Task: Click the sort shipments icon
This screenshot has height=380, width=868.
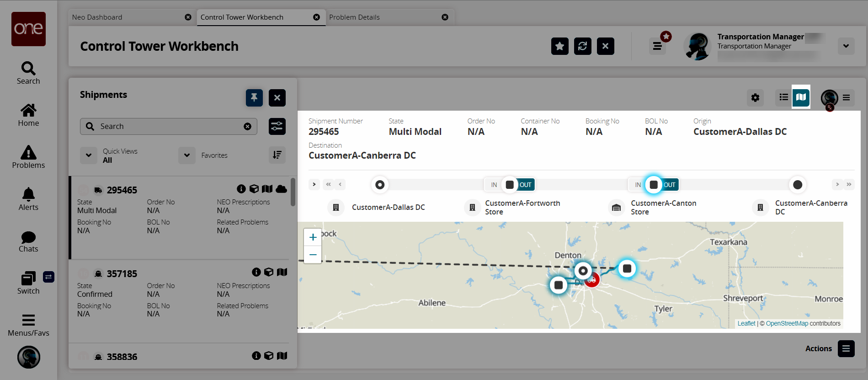Action: (x=277, y=155)
